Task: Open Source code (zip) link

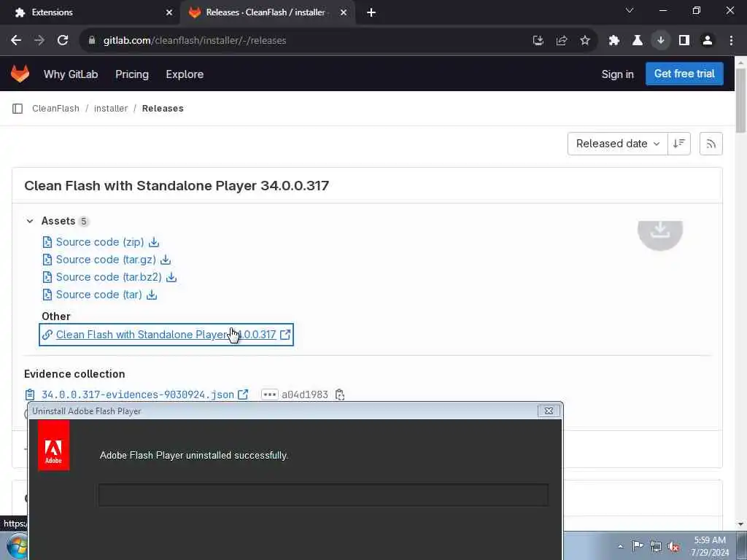Action: (x=100, y=242)
